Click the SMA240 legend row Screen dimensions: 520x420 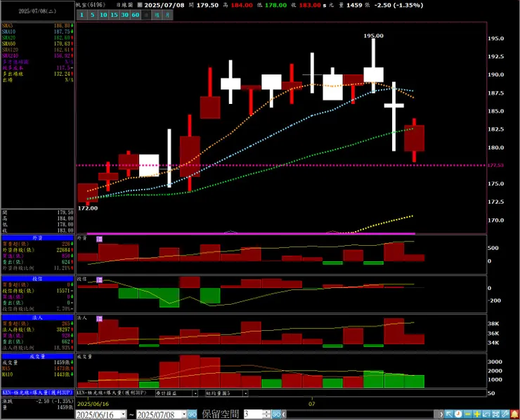[x=37, y=55]
